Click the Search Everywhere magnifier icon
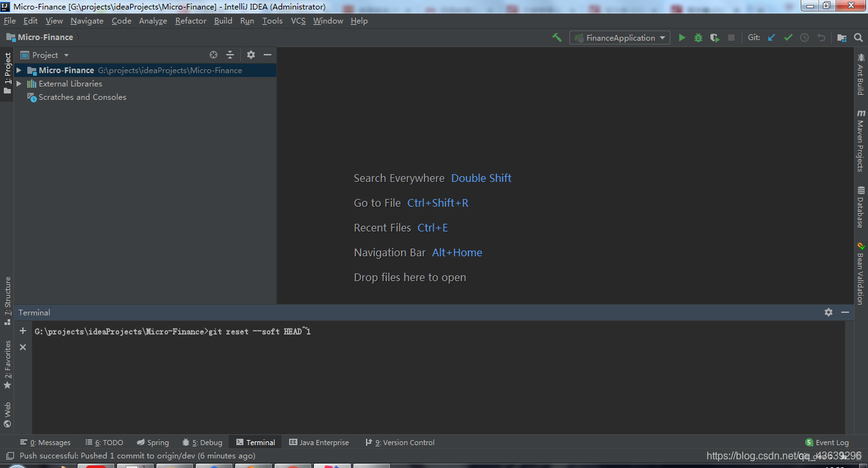 tap(858, 38)
